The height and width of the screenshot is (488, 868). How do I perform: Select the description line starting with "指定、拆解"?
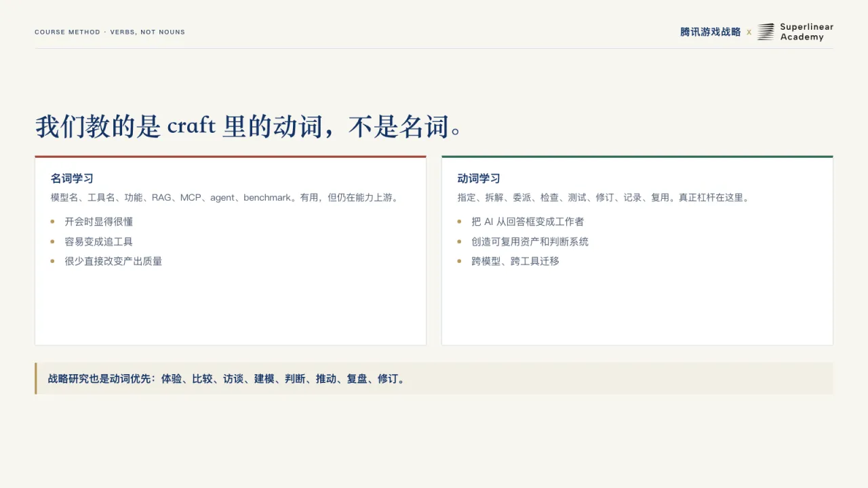[x=604, y=198]
